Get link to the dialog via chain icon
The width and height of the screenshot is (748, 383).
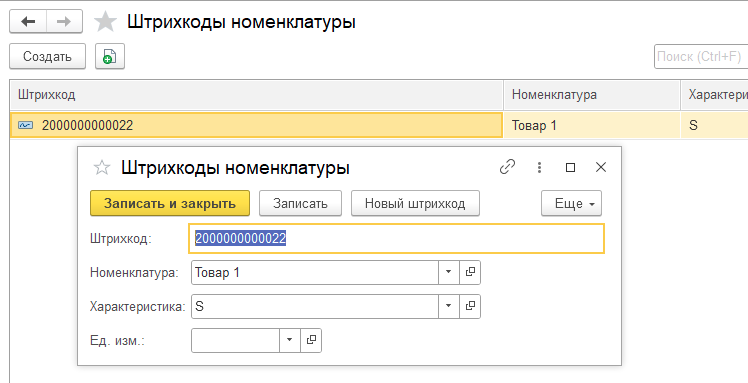(507, 167)
